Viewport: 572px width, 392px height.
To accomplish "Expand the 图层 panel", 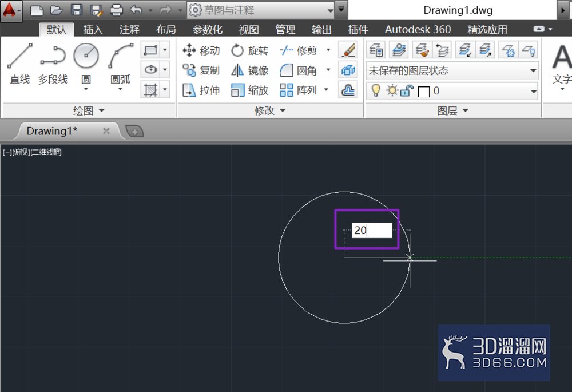I will (452, 110).
